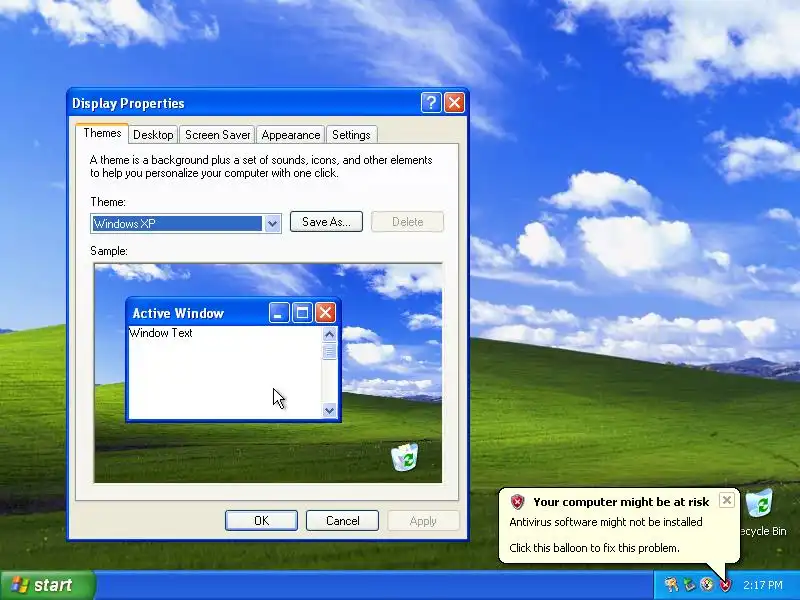The image size is (800, 600).
Task: Click the Display Properties title bar text
Action: pyautogui.click(x=128, y=104)
